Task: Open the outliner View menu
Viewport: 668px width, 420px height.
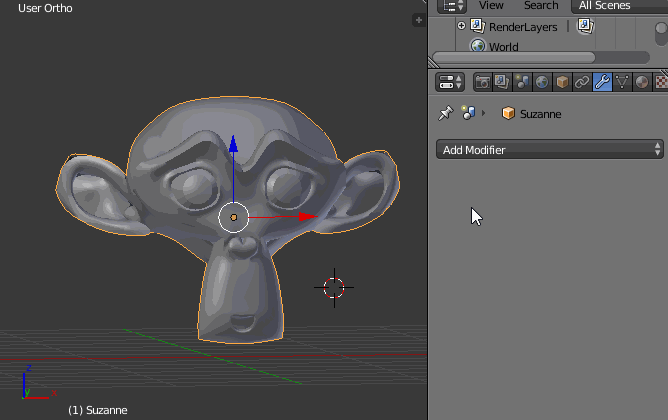Action: tap(491, 6)
